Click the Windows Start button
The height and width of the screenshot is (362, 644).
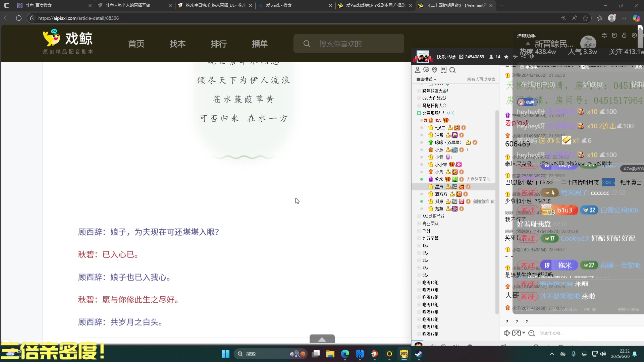pyautogui.click(x=225, y=354)
